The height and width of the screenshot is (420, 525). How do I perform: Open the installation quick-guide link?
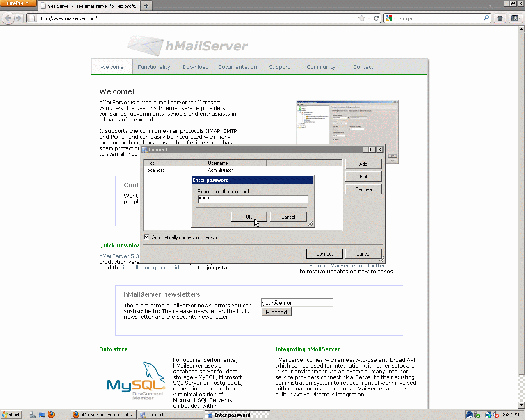coord(153,267)
